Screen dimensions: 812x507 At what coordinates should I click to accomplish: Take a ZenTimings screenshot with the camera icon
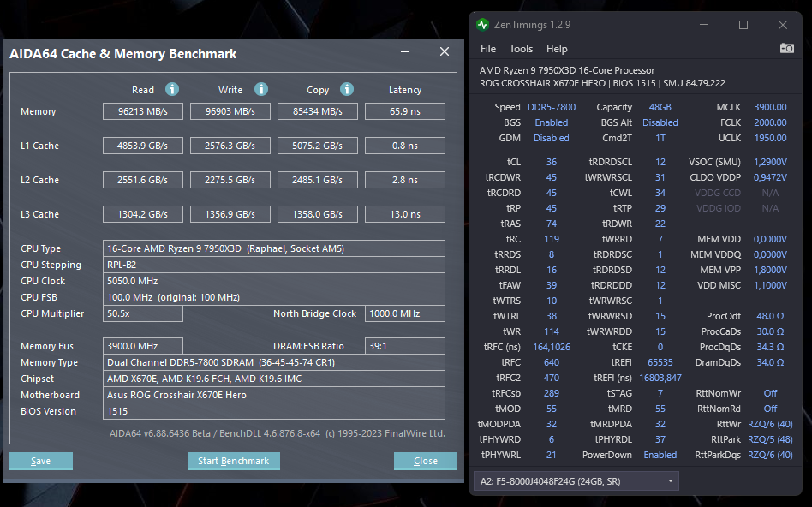786,48
